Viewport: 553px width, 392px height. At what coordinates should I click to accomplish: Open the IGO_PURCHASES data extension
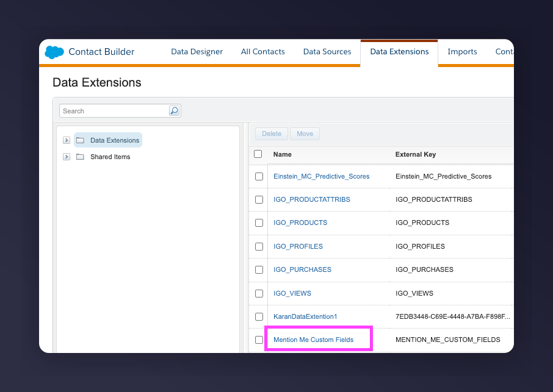point(302,269)
